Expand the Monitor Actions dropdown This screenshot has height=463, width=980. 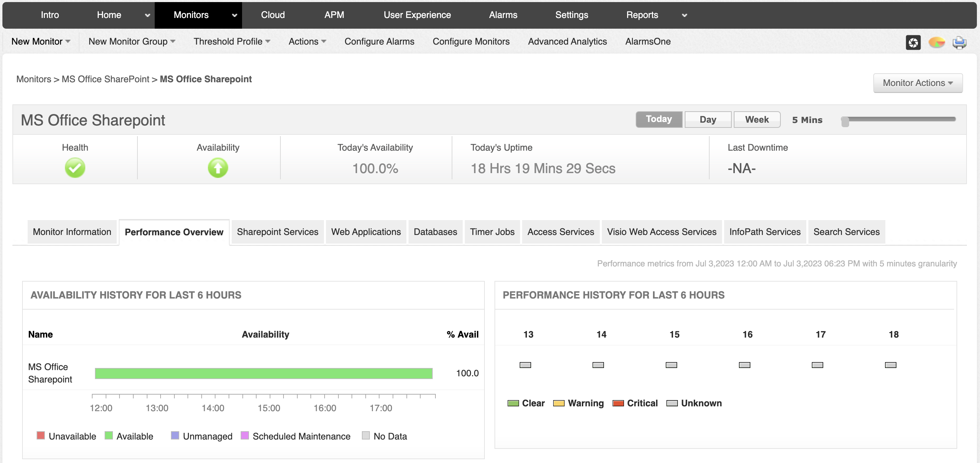pos(917,83)
